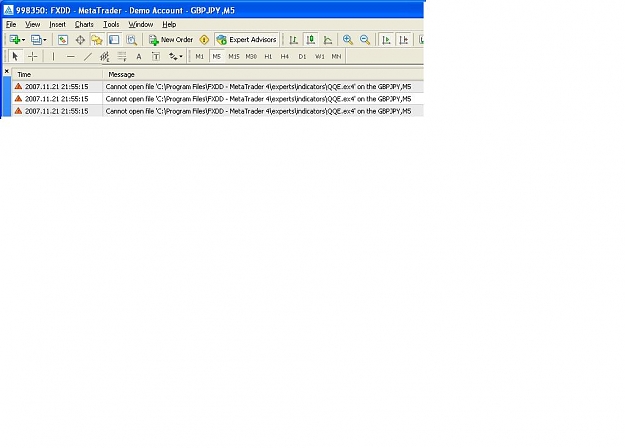Open the Insert menu
Viewport: 625px width, 448px height.
pyautogui.click(x=57, y=24)
